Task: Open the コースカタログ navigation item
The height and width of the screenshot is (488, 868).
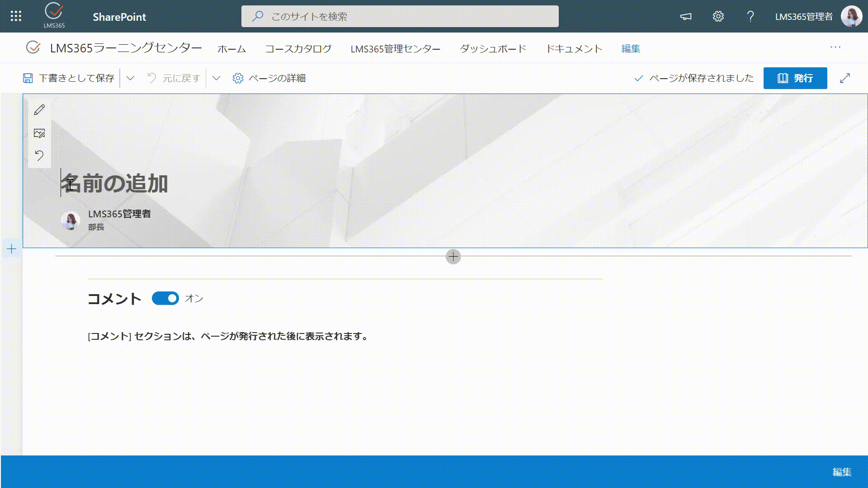Action: 298,49
